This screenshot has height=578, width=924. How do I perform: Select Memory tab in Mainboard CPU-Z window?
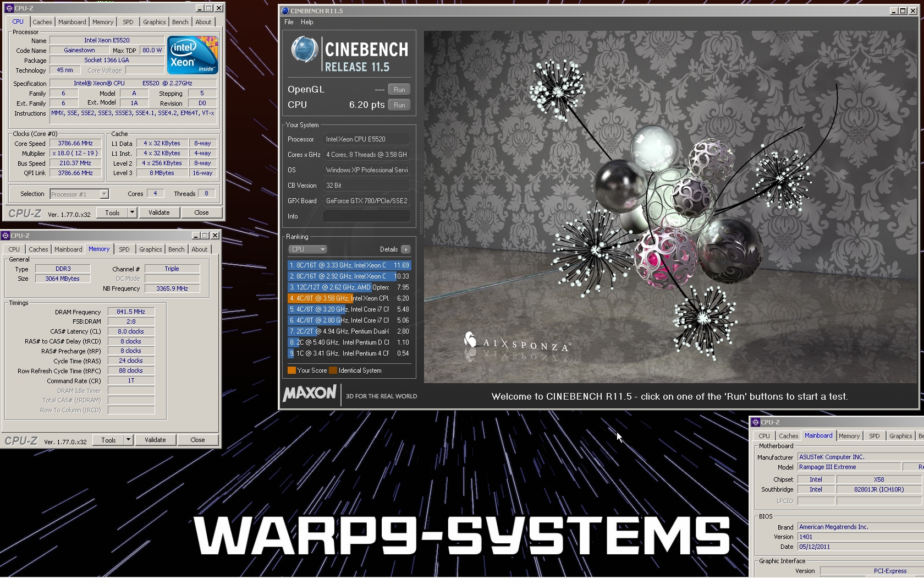click(x=849, y=436)
